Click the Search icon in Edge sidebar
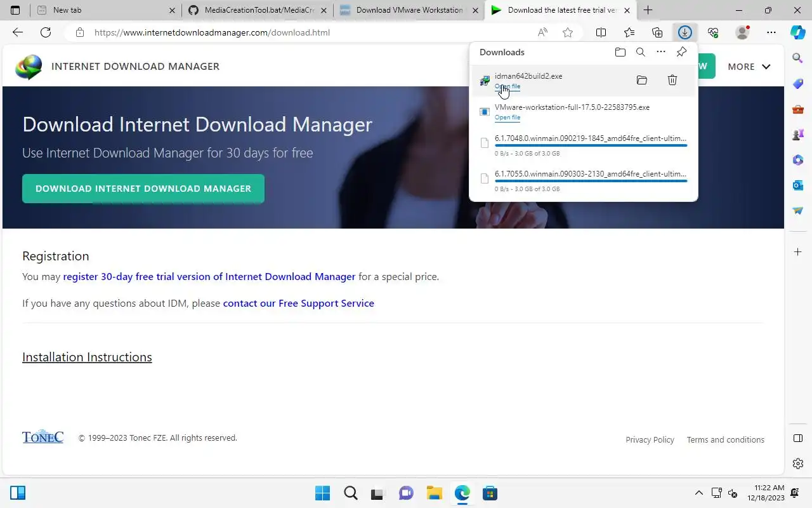The image size is (812, 508). click(798, 58)
